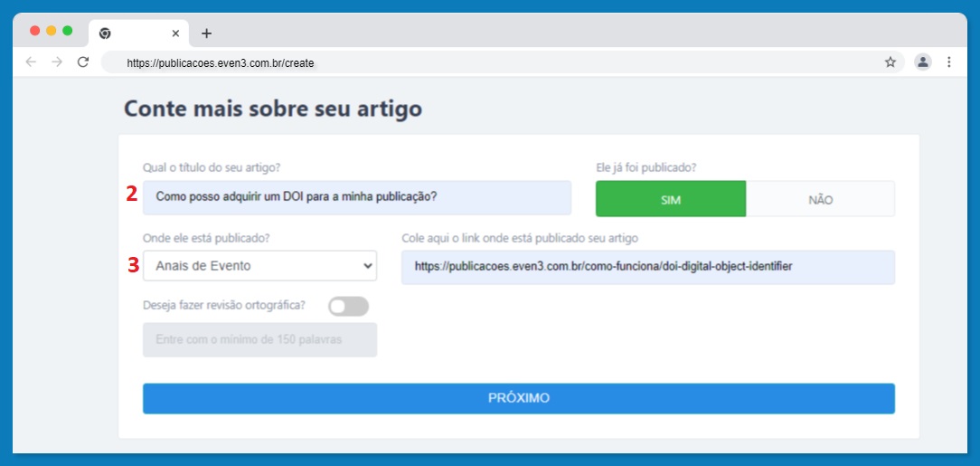Click the label Deseja fazer revisão ortográfica?
This screenshot has height=466, width=980.
point(223,305)
